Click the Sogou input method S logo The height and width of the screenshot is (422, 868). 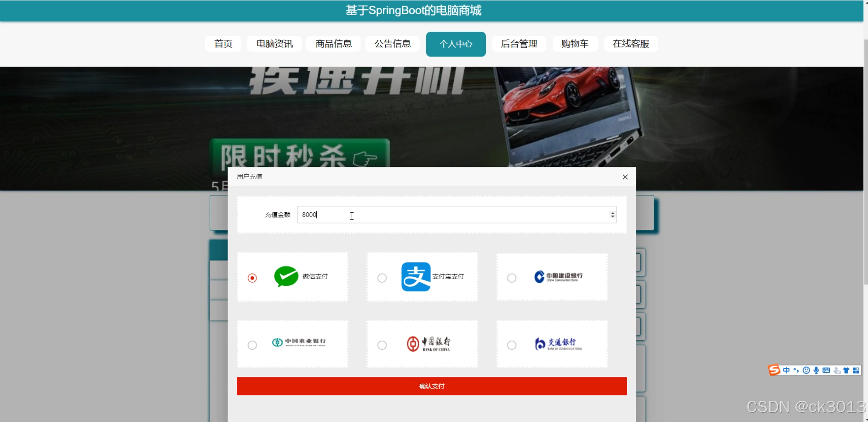coord(774,370)
